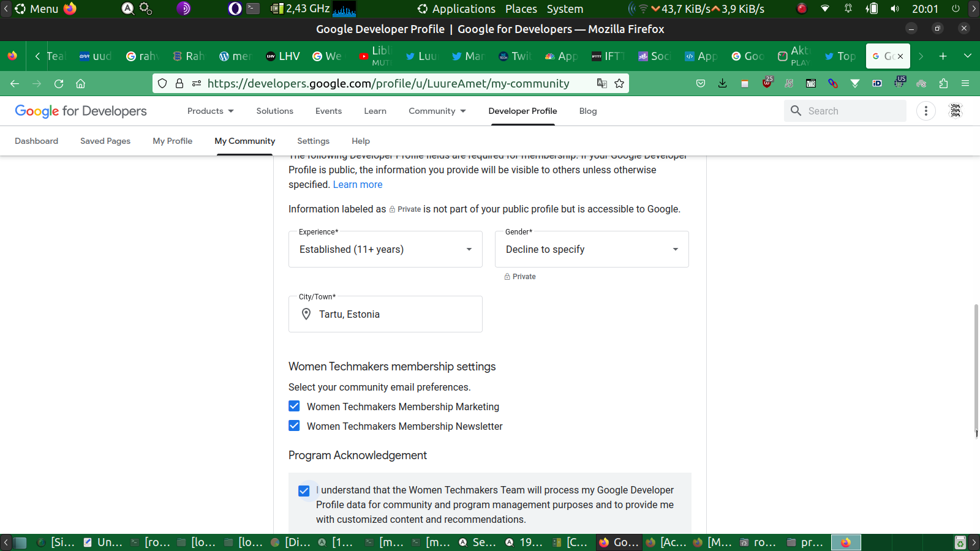Open the Menu button in top panel
This screenshot has width=980, height=551.
coord(37,9)
